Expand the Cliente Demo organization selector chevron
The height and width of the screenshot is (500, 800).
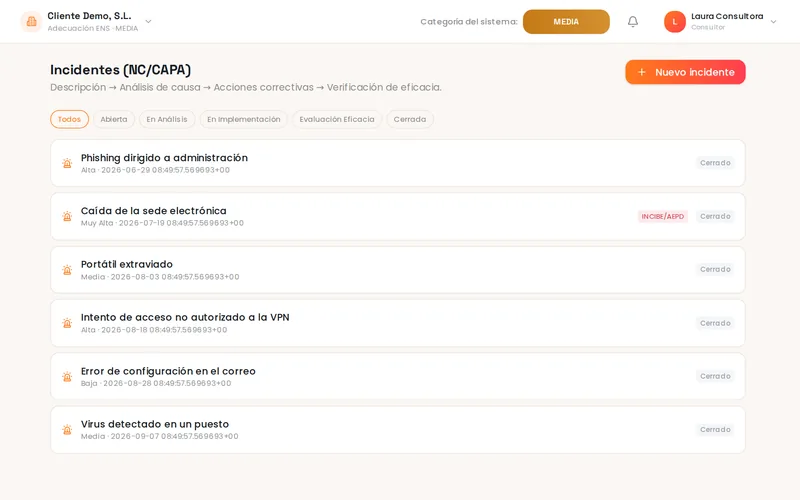pos(148,21)
